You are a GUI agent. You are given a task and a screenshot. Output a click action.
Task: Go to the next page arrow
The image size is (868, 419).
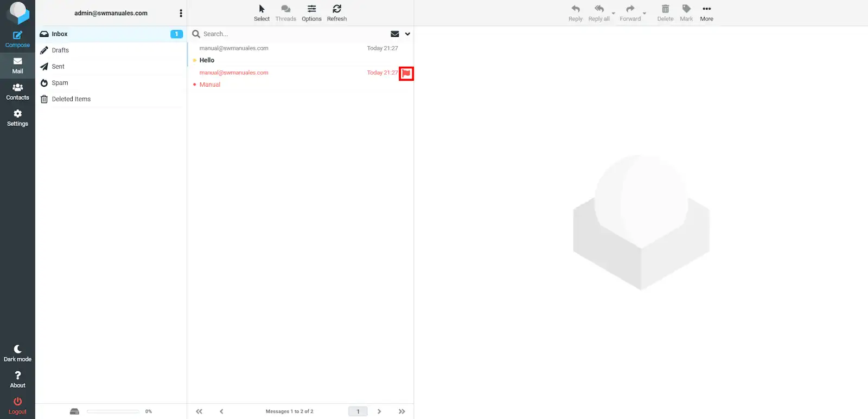[x=379, y=411]
